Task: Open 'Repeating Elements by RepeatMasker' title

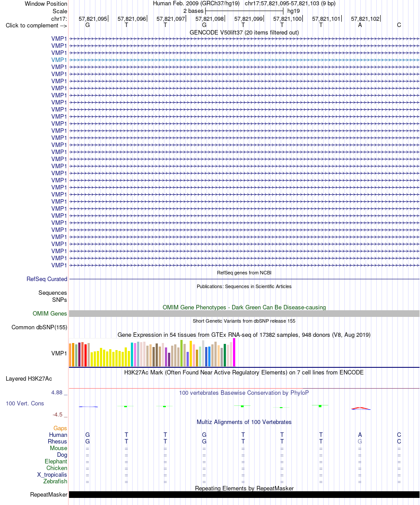Action: pyautogui.click(x=244, y=489)
